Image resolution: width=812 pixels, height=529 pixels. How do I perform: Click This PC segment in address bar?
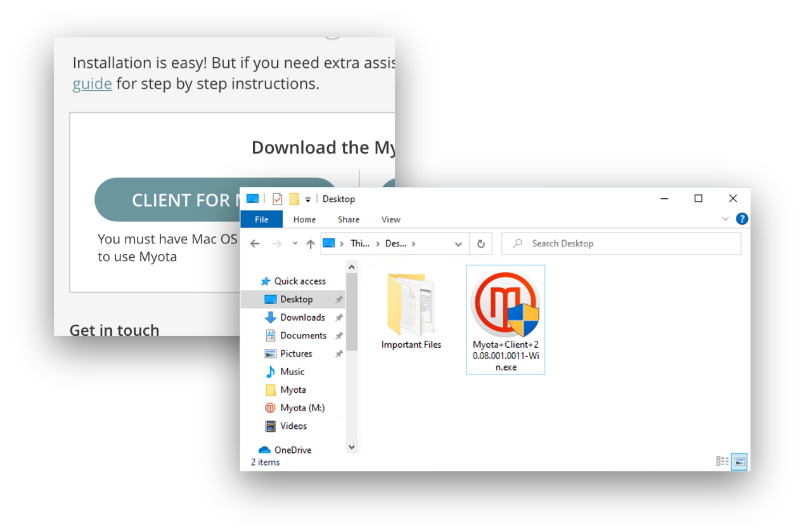pos(360,243)
